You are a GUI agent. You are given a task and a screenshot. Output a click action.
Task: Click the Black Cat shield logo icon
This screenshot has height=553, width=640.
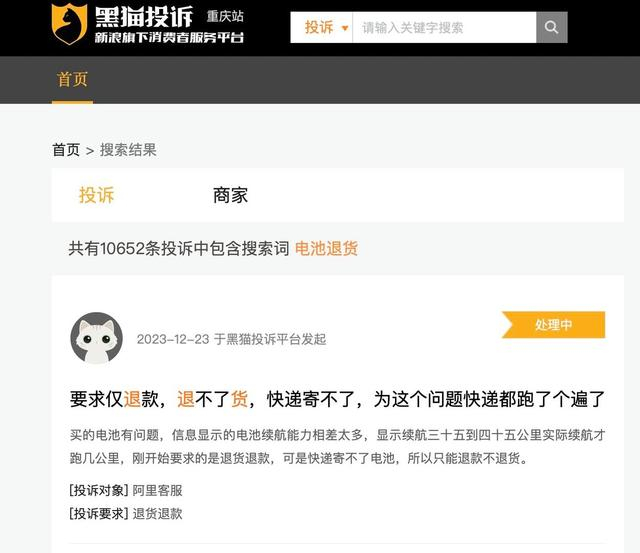click(69, 24)
